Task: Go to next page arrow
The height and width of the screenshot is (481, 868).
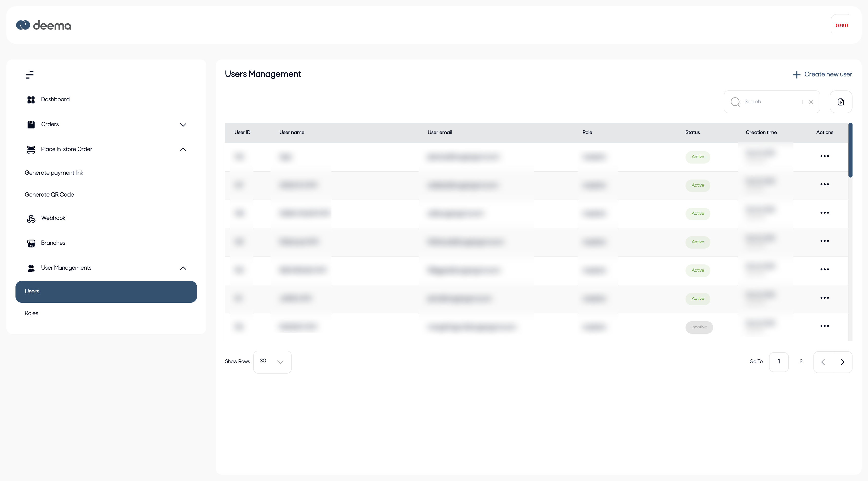Action: point(842,362)
